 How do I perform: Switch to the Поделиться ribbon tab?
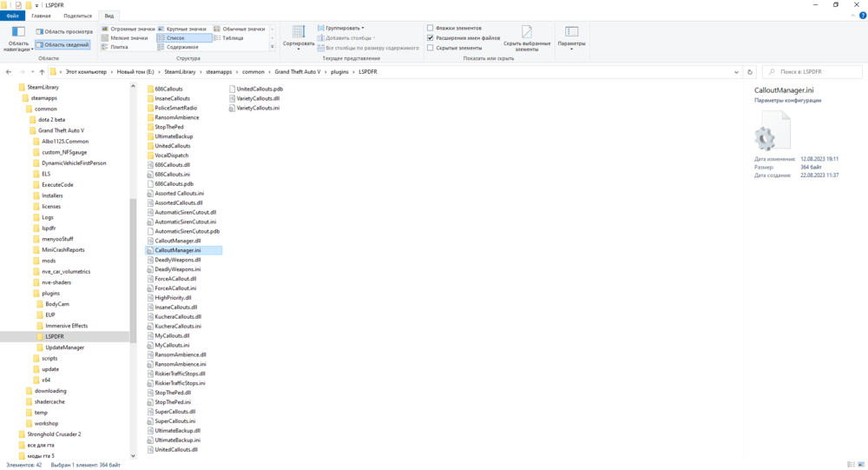77,17
